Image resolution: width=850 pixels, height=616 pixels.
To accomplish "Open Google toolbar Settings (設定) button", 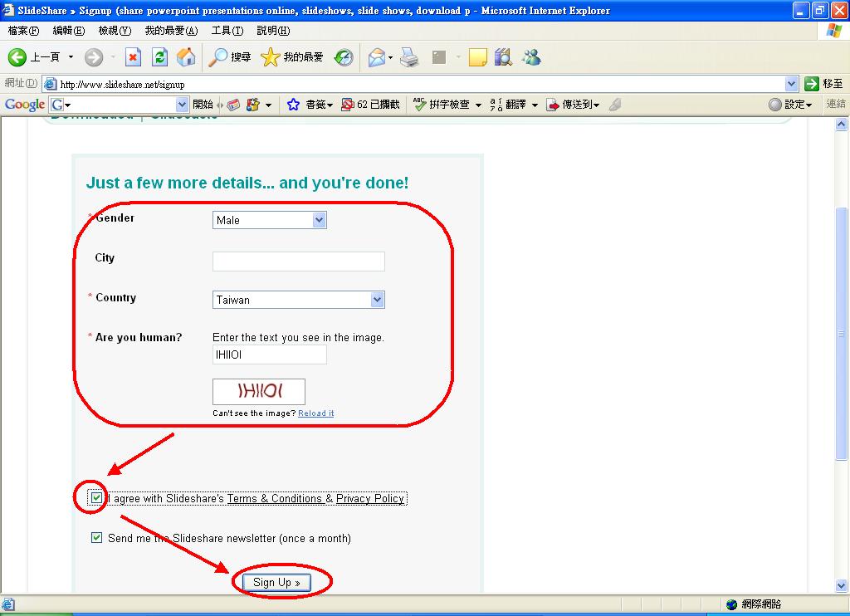I will pos(790,104).
